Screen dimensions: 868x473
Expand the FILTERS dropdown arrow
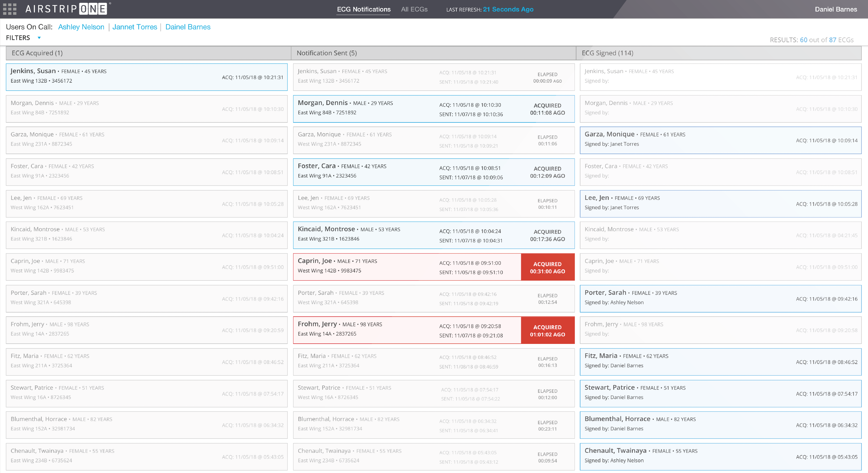point(39,38)
